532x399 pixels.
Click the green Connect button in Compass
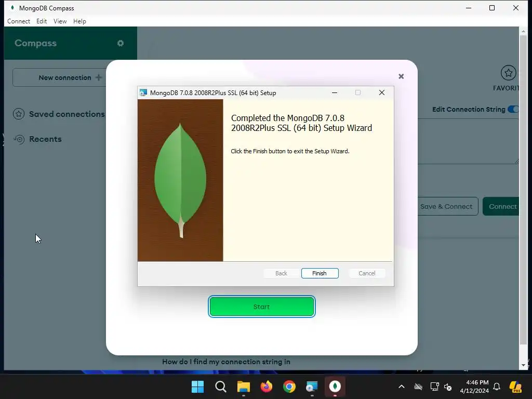[x=501, y=206]
